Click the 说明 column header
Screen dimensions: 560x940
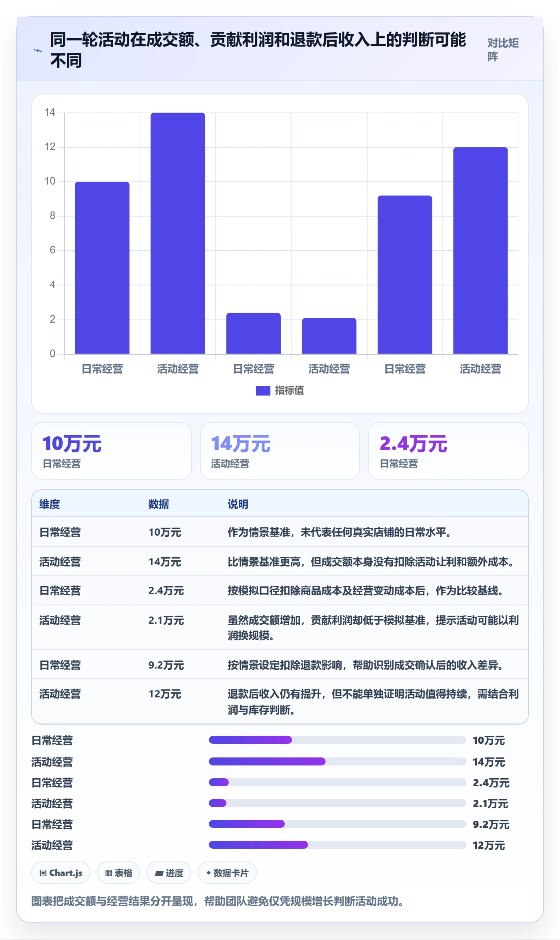238,504
